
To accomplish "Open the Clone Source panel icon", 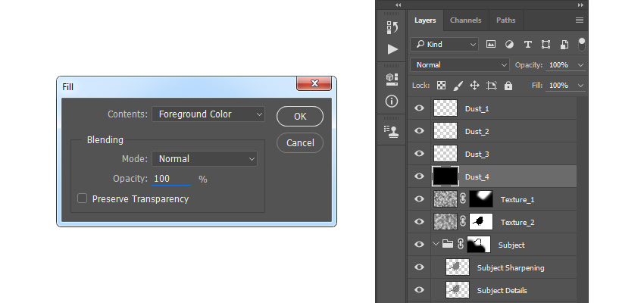I will click(392, 131).
